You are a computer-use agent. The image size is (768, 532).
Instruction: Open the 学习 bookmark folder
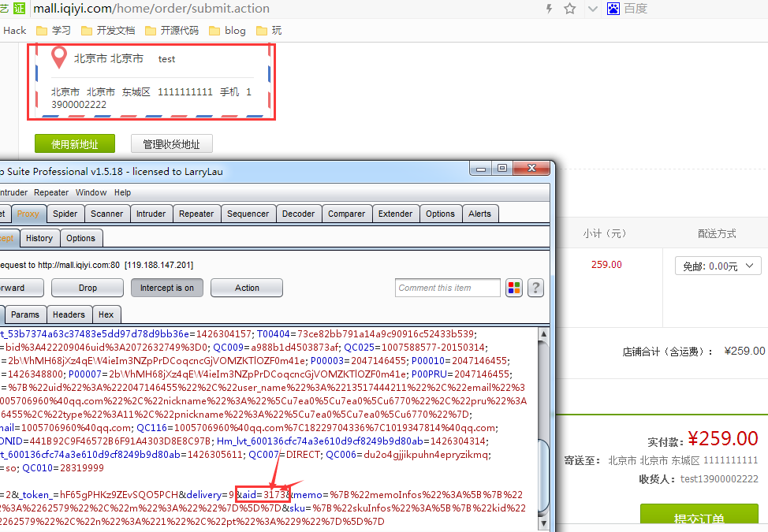click(x=54, y=31)
